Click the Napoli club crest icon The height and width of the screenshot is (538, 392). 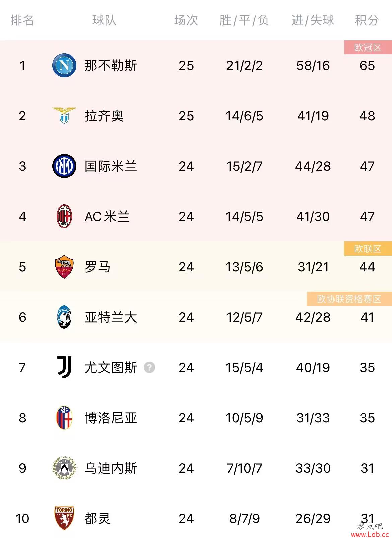coord(64,65)
